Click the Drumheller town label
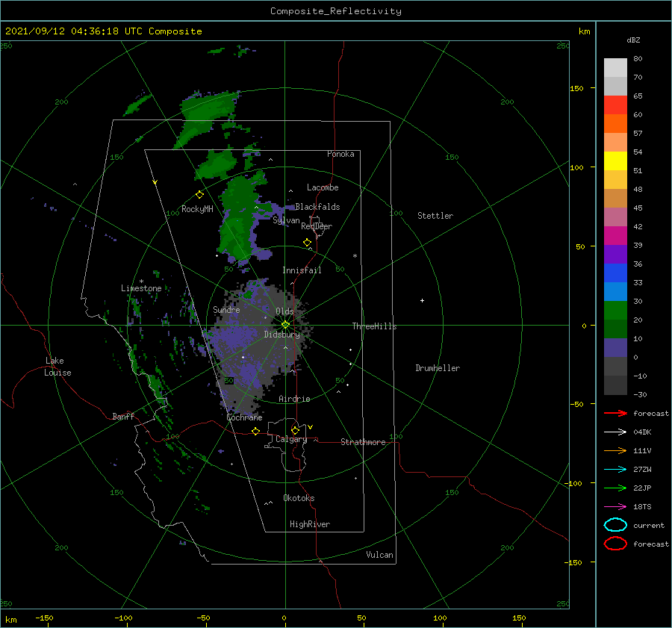Screen dimensions: 672x628 pos(438,368)
